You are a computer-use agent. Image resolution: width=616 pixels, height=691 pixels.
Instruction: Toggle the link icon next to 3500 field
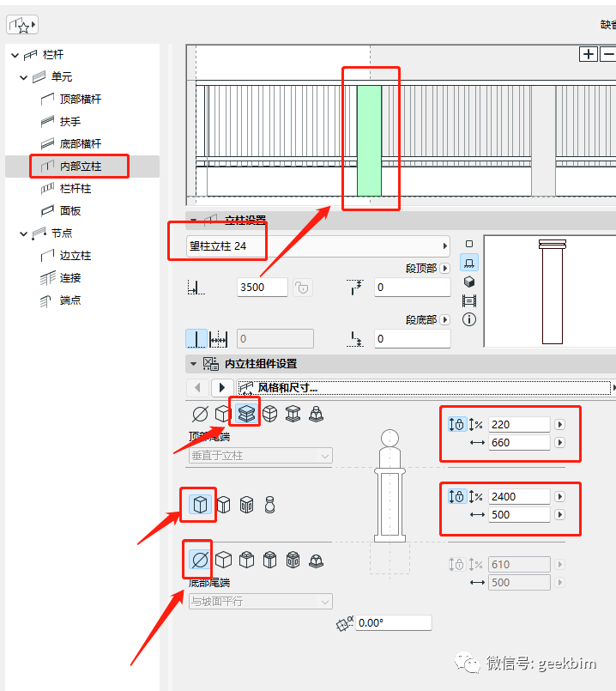(302, 288)
